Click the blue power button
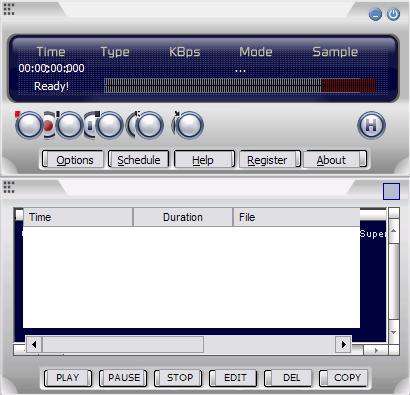The image size is (410, 395). [393, 15]
